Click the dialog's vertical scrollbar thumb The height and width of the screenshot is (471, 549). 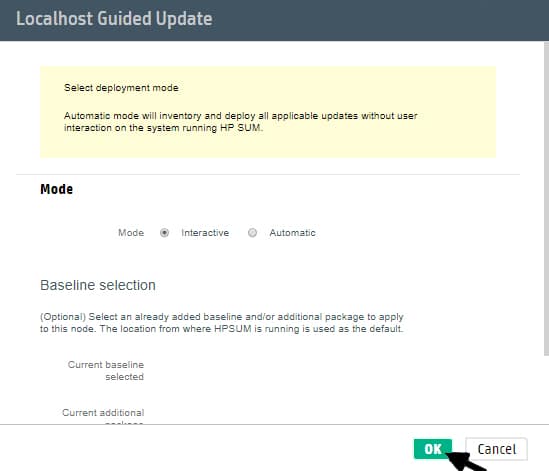[546, 199]
